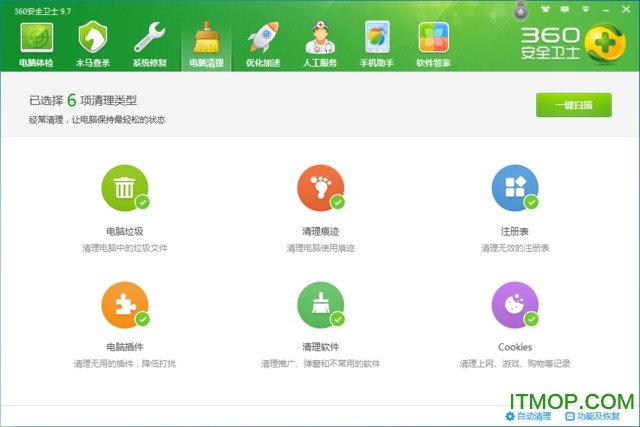
Task: Click the skin (shirt) icon in title bar
Action: 544,9
